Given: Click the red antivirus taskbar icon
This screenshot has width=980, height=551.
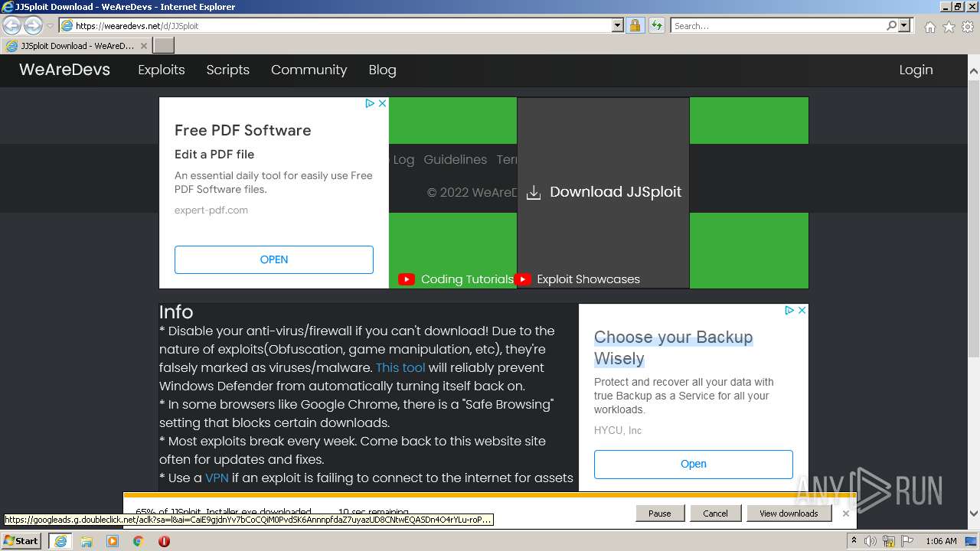Looking at the screenshot, I should tap(164, 541).
